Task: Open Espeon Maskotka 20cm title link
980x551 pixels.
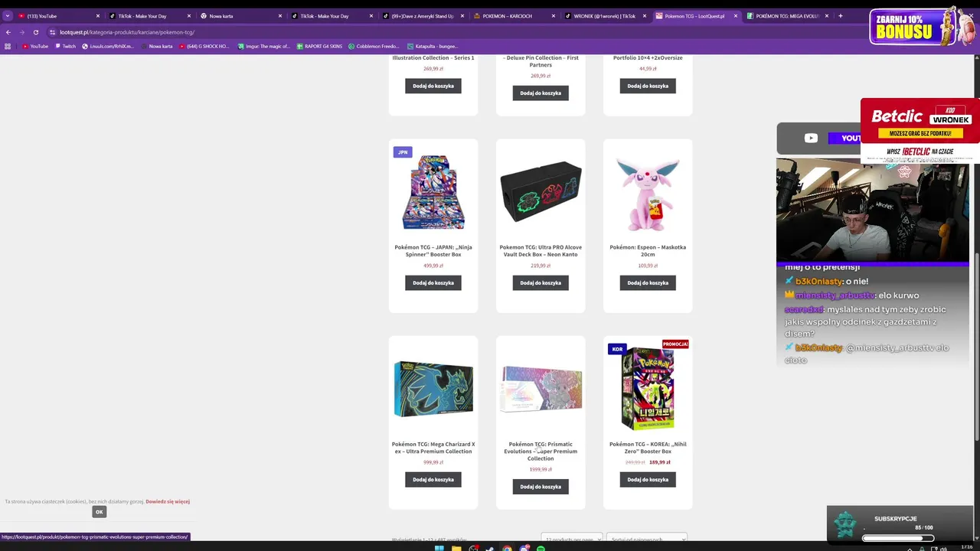Action: click(648, 251)
